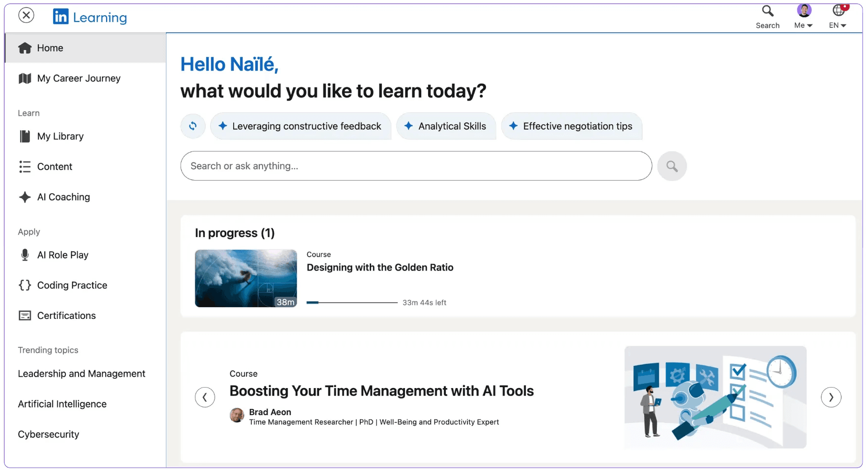Image resolution: width=868 pixels, height=472 pixels.
Task: Click the AI Role Play microphone icon
Action: [25, 255]
